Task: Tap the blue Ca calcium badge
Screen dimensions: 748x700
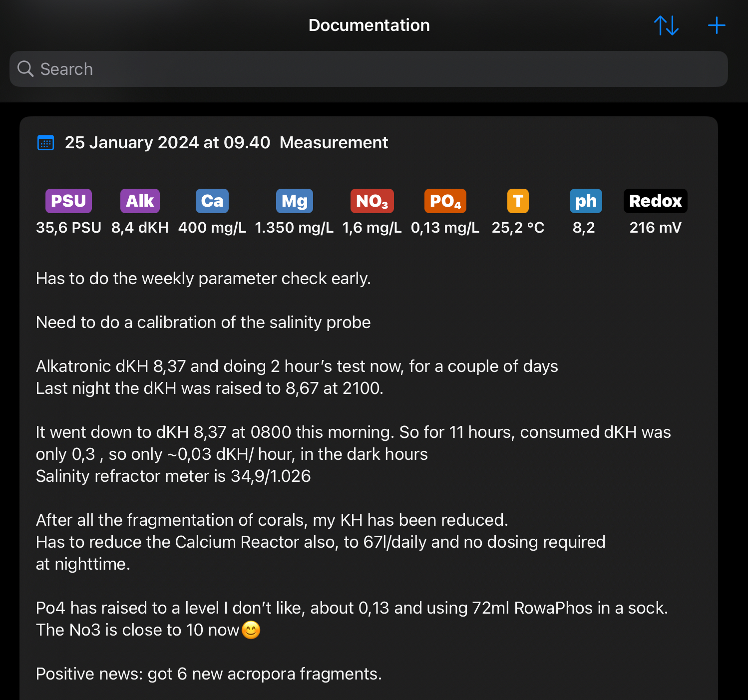Action: 212,201
